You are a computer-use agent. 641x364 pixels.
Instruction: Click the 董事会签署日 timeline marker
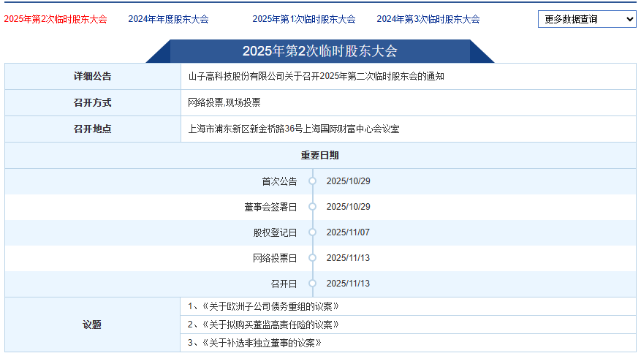pyautogui.click(x=313, y=207)
